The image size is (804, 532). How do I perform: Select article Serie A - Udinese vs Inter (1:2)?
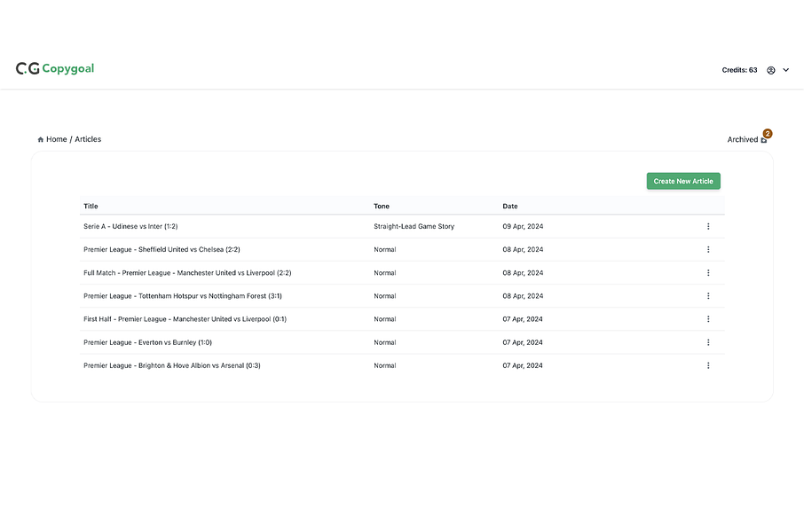click(x=130, y=226)
